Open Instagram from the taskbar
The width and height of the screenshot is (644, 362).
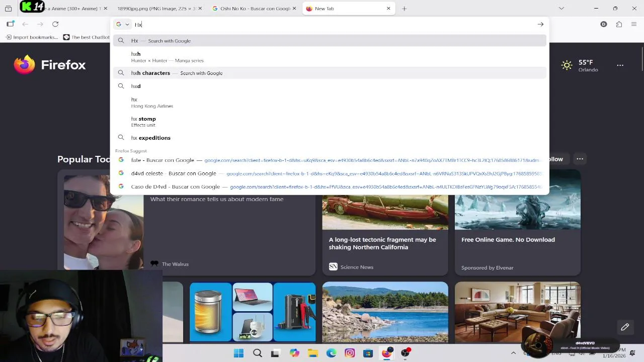pos(350,353)
